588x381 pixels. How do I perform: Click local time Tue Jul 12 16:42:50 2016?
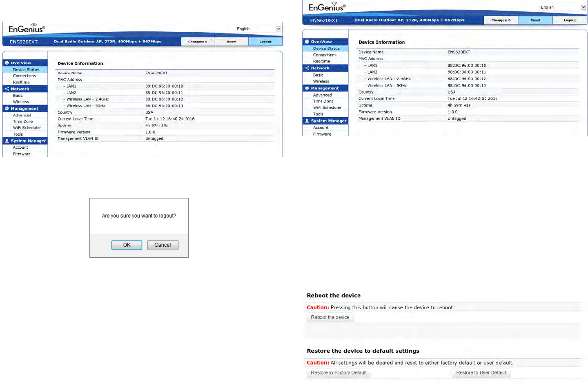[x=472, y=98]
